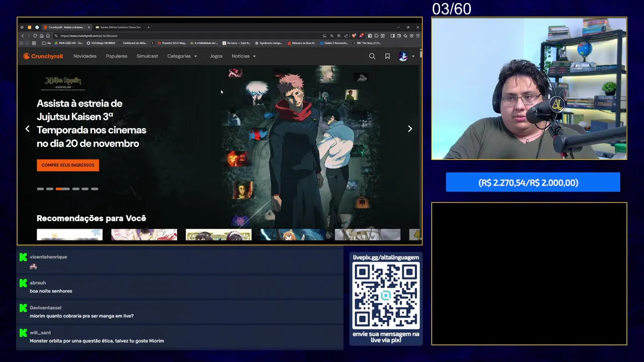644x362 pixels.
Task: Expand the Categorias dropdown
Action: tap(182, 56)
